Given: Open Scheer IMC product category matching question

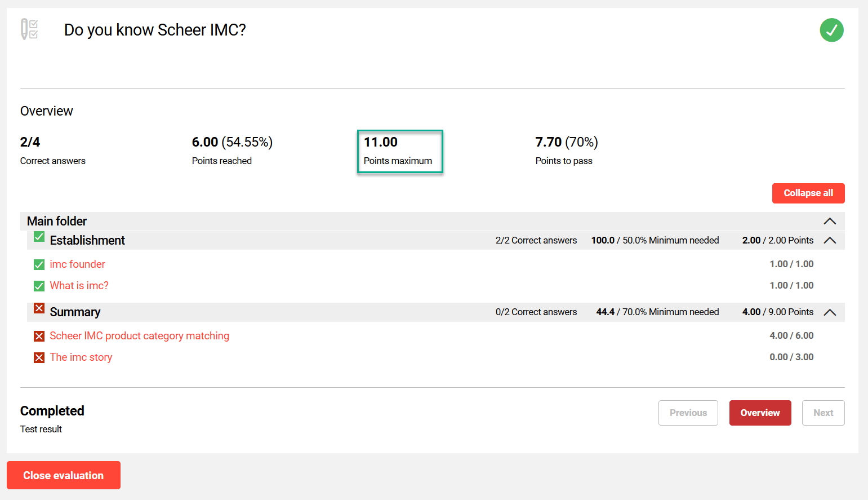Looking at the screenshot, I should pos(140,335).
